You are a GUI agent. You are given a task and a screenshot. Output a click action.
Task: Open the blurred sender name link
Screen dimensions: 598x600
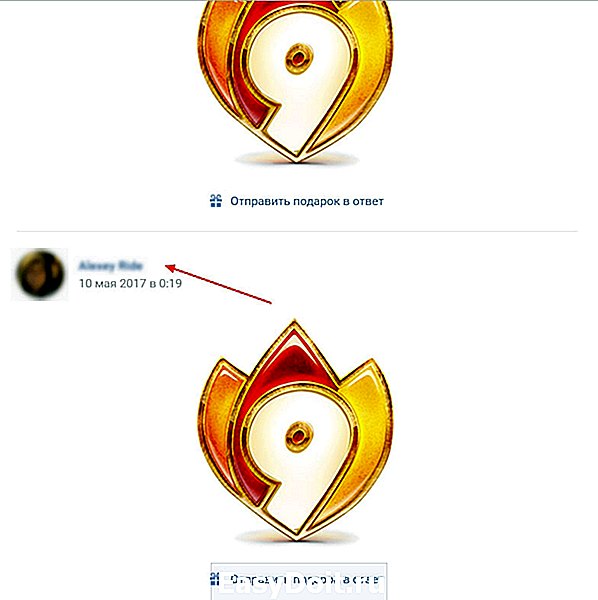click(x=111, y=266)
